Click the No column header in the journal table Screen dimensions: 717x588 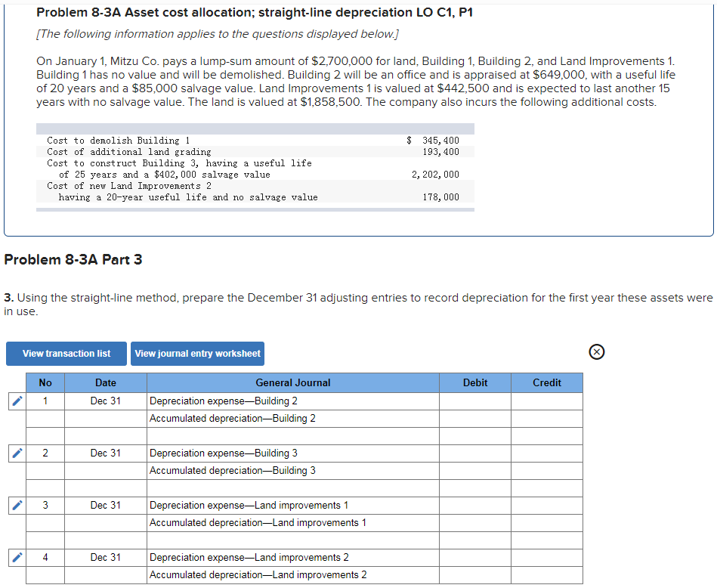[45, 382]
